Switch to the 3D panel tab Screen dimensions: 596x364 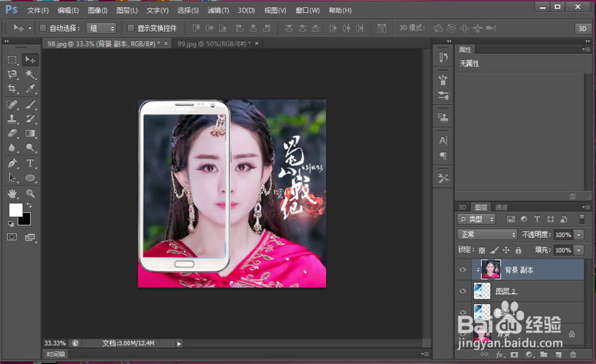tap(462, 207)
